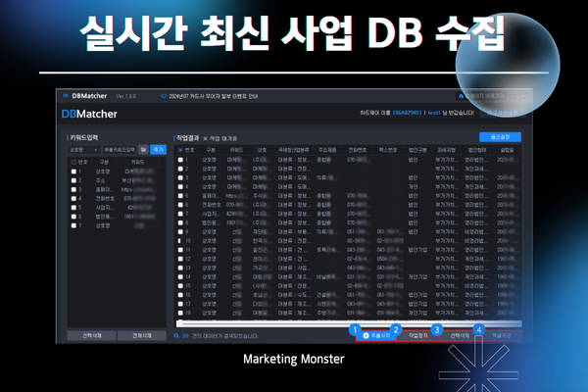Click the 작업 대기중 status text
This screenshot has width=588, height=392.
[x=223, y=138]
